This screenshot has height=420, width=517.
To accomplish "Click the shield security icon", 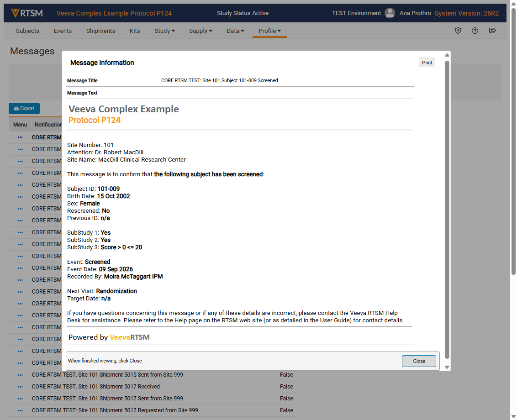I will coord(458,31).
